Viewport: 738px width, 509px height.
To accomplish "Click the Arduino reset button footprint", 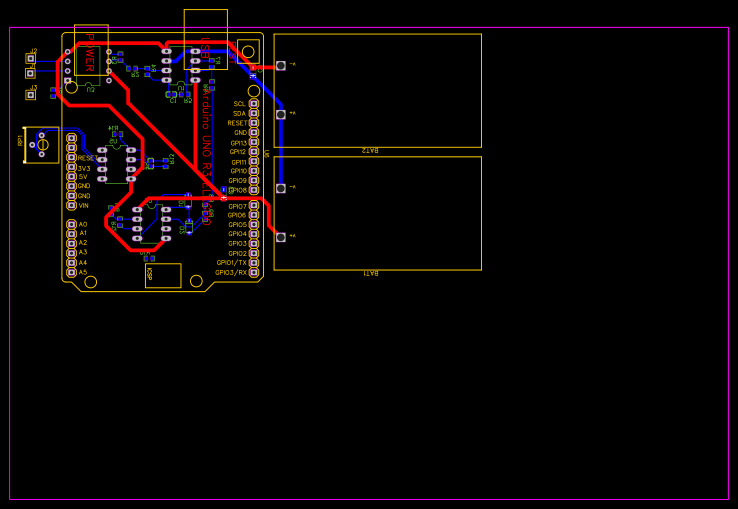I will pos(247,52).
